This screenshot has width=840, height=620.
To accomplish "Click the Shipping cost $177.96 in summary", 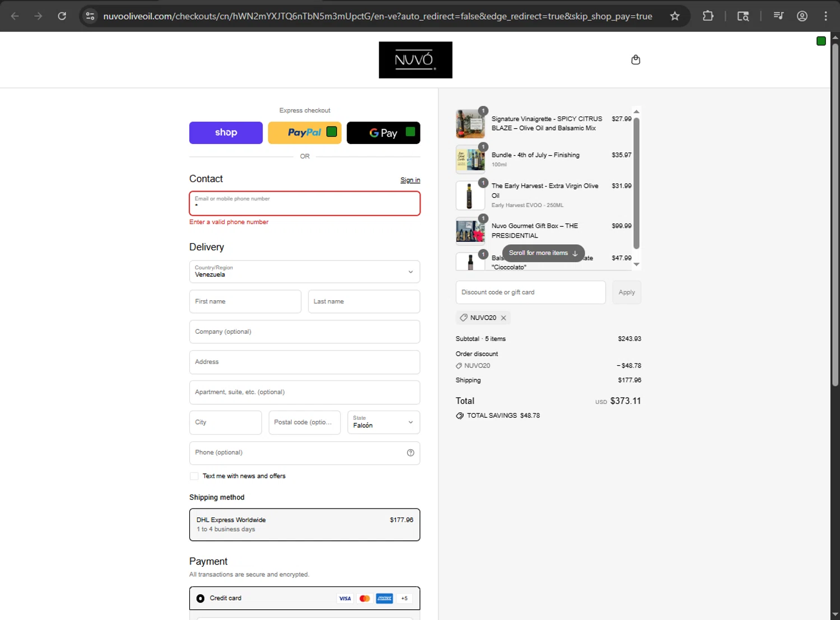I will pyautogui.click(x=629, y=380).
